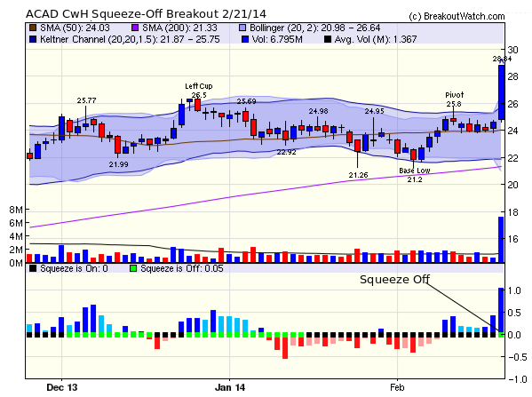This screenshot has height=397, width=532.
Task: Click the 21.2 base low price label
Action: click(x=415, y=179)
